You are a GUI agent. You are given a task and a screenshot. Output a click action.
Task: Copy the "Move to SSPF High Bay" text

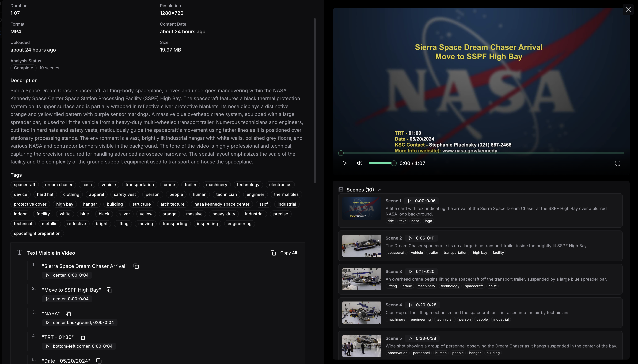[x=109, y=290]
